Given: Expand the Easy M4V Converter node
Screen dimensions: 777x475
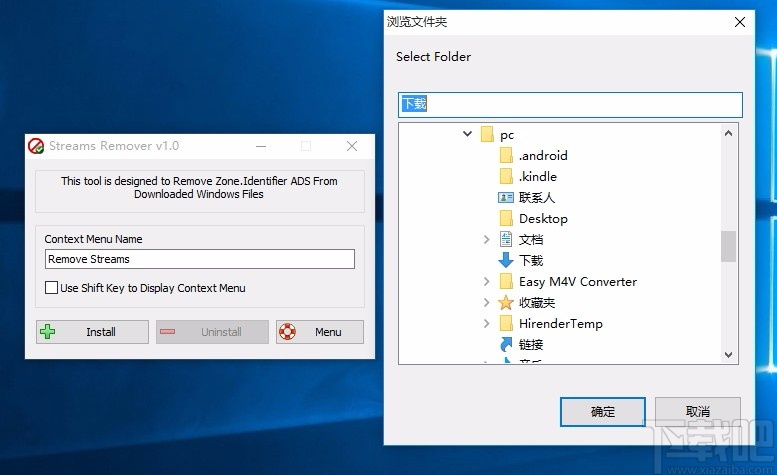Looking at the screenshot, I should pos(486,282).
